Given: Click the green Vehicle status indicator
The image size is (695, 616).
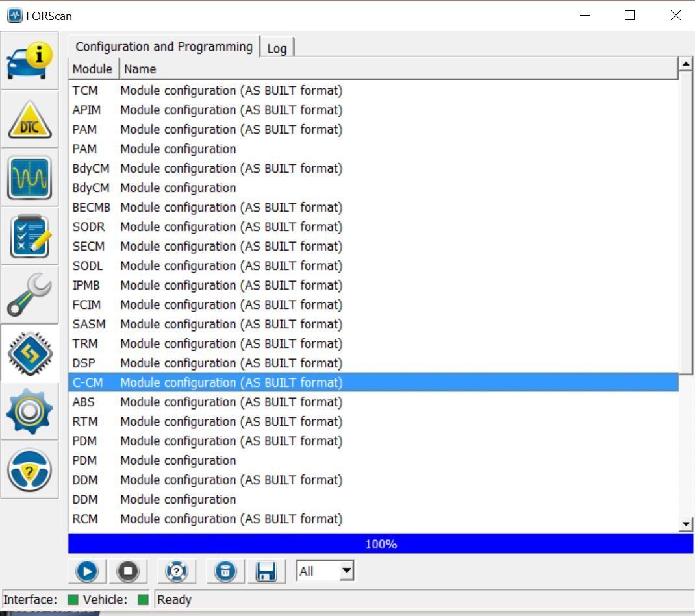Looking at the screenshot, I should point(143,600).
